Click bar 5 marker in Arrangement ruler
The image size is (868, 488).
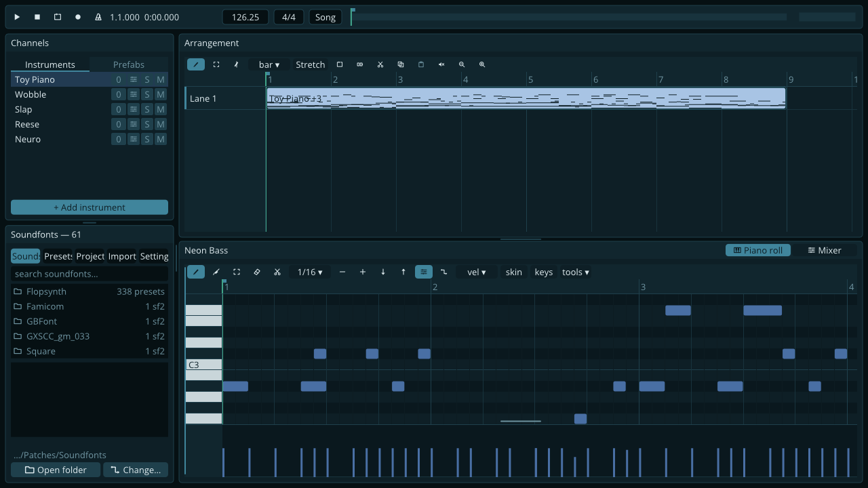[530, 79]
